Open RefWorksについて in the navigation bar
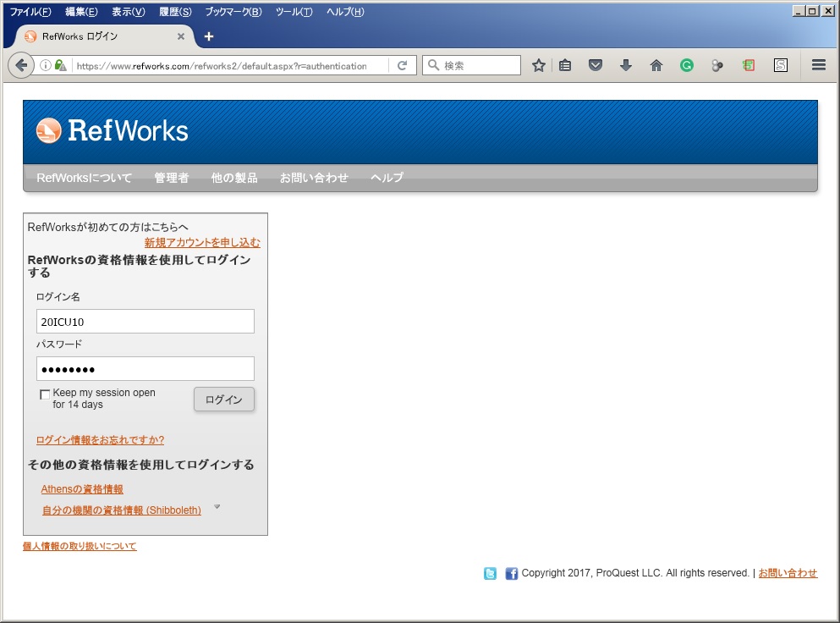 pyautogui.click(x=84, y=178)
